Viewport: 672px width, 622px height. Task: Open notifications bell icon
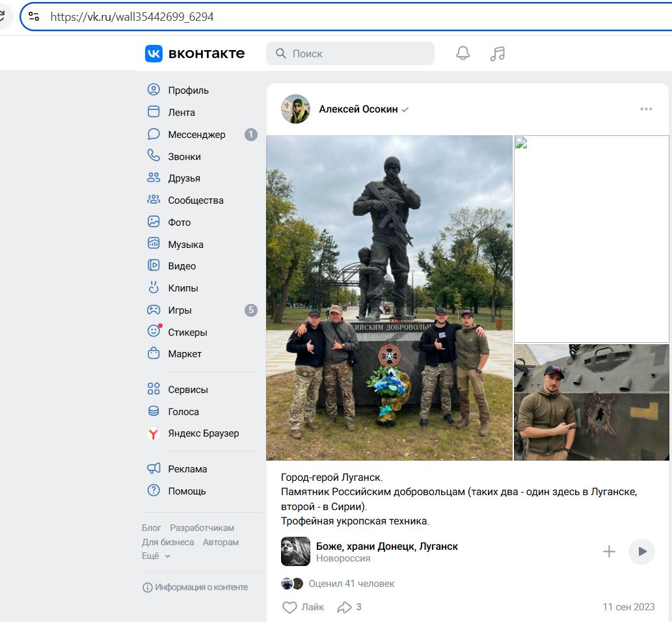pyautogui.click(x=463, y=53)
